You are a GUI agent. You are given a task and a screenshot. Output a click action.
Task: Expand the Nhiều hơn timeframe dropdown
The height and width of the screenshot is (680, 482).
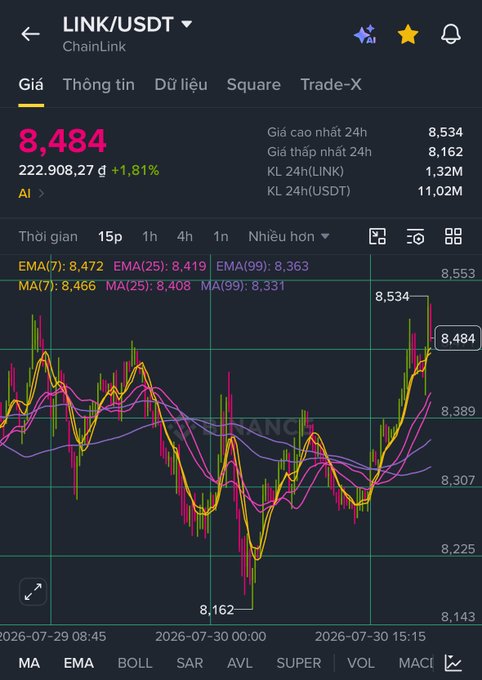click(289, 236)
